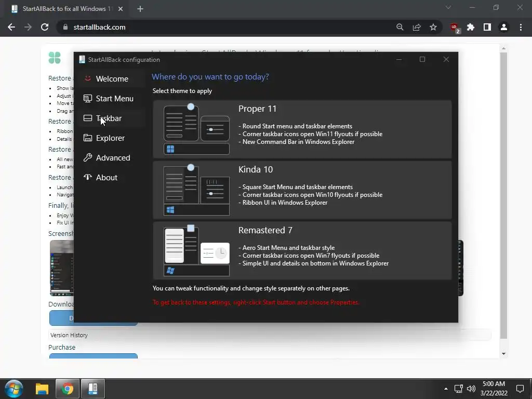Image resolution: width=532 pixels, height=399 pixels.
Task: Click the share page icon
Action: pyautogui.click(x=417, y=27)
